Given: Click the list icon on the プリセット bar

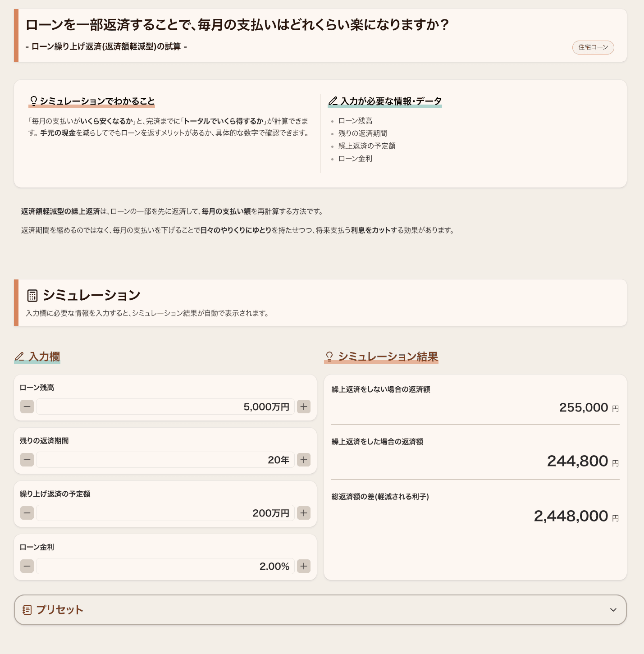Looking at the screenshot, I should pyautogui.click(x=27, y=610).
